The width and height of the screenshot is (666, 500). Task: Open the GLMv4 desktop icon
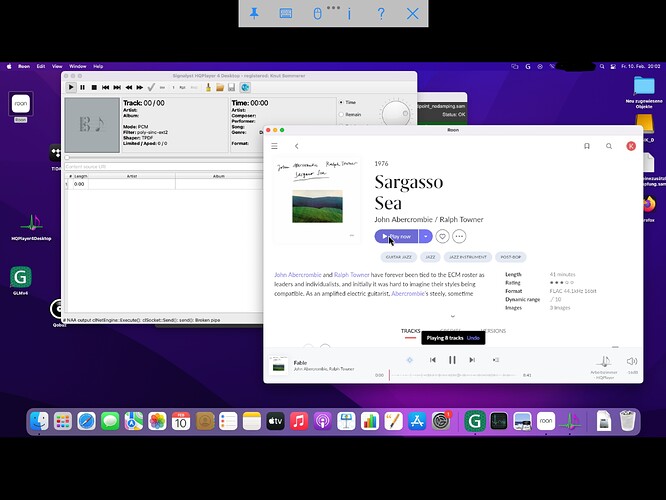(x=20, y=277)
